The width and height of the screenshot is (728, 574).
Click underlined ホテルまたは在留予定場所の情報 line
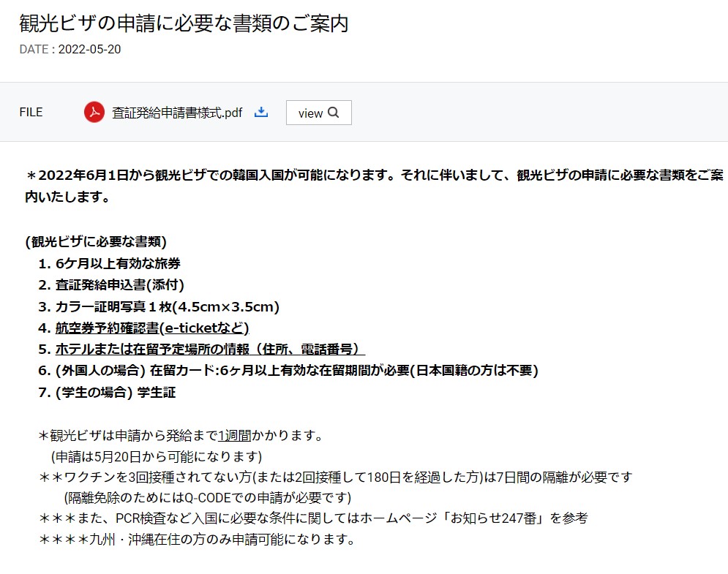point(210,349)
